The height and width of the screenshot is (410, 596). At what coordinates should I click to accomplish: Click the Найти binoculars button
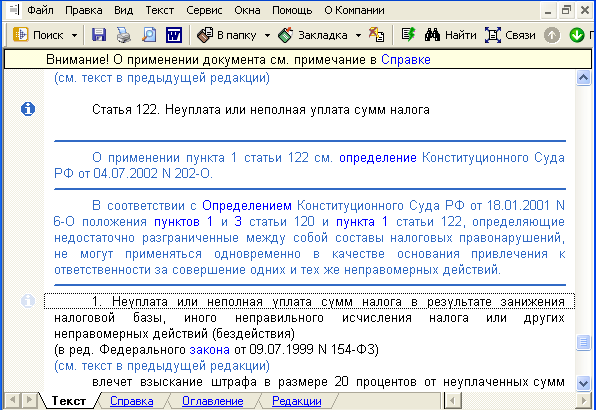pos(450,35)
